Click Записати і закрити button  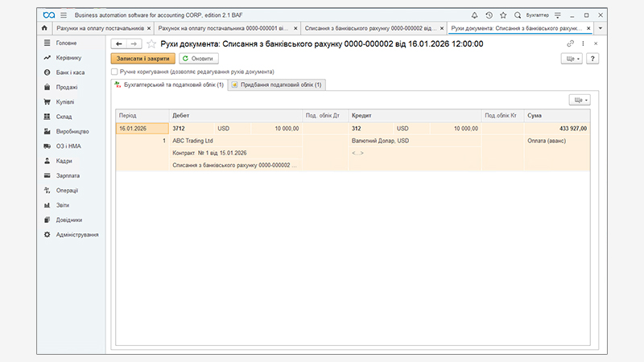[x=142, y=59]
